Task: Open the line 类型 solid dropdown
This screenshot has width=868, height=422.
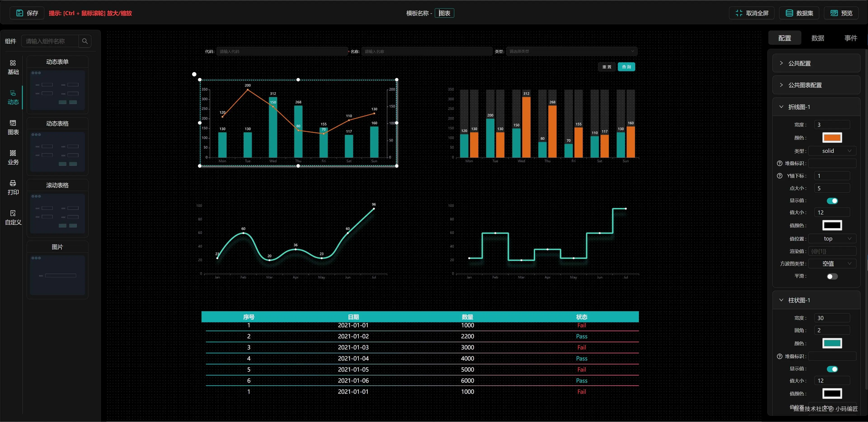Action: [x=832, y=151]
